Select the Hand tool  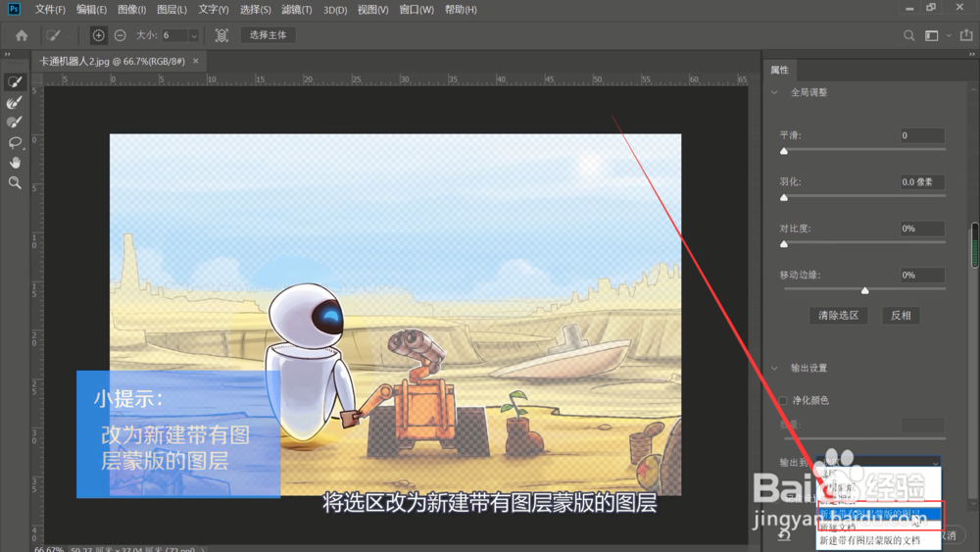click(15, 163)
